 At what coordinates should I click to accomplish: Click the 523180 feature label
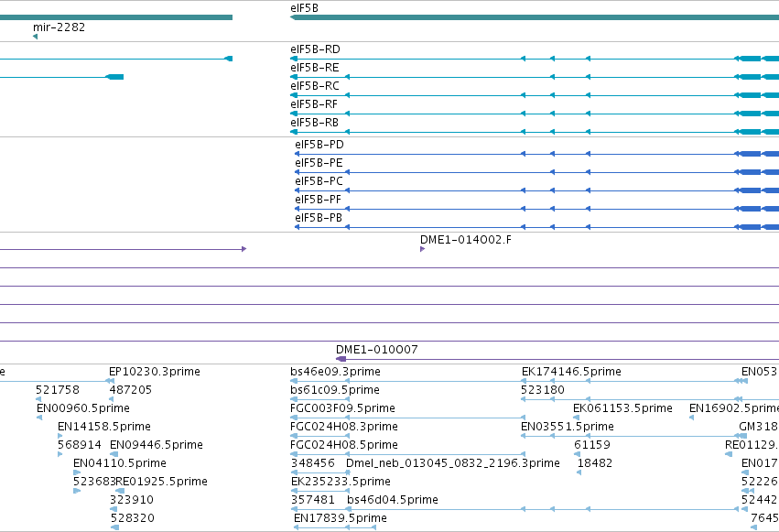543,390
